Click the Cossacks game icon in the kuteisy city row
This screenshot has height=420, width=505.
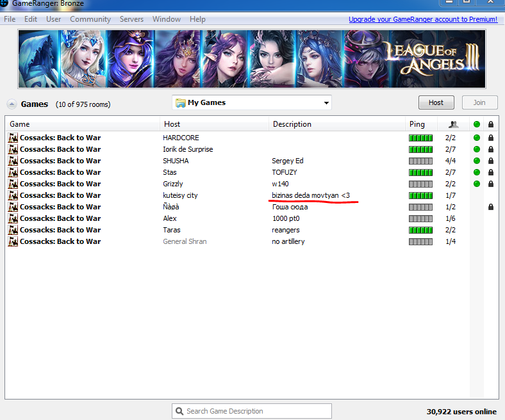tap(13, 195)
